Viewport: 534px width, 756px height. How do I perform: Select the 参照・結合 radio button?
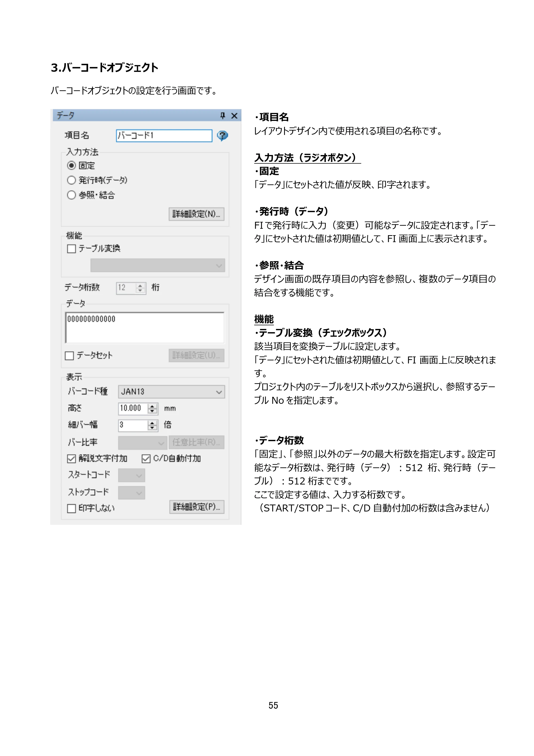point(71,195)
